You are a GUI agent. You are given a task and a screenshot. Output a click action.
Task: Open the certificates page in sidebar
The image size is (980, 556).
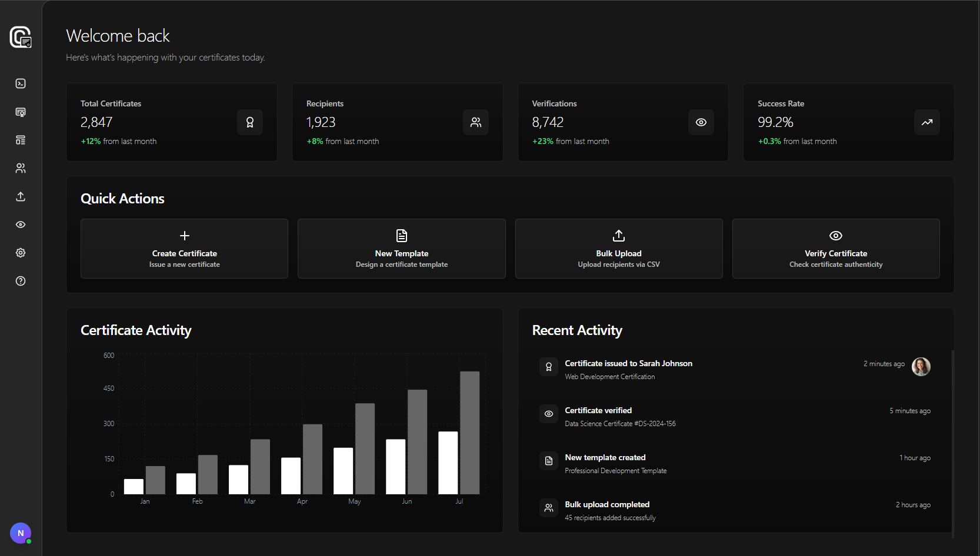click(21, 112)
